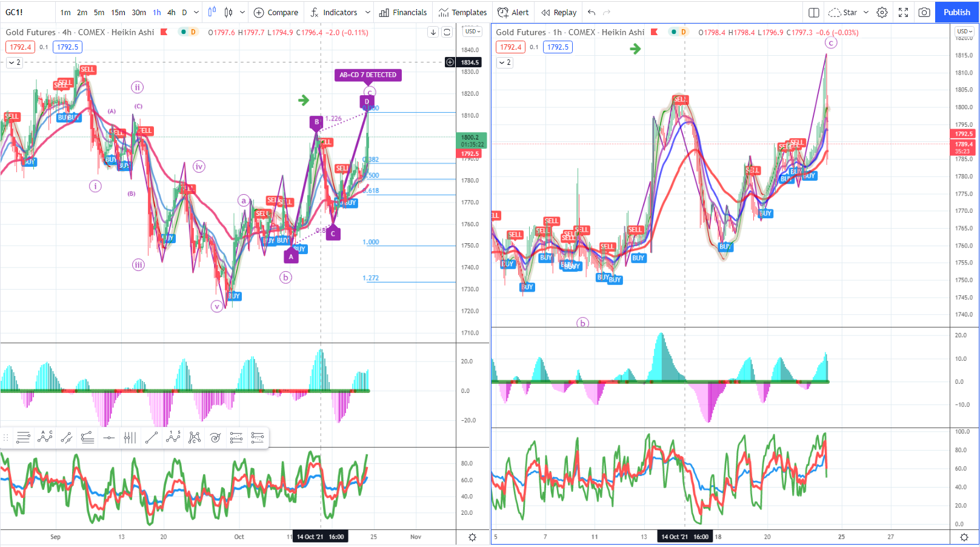The height and width of the screenshot is (547, 980).
Task: Choose the Fib channel tool in the favorites bar
Action: pyautogui.click(x=87, y=437)
